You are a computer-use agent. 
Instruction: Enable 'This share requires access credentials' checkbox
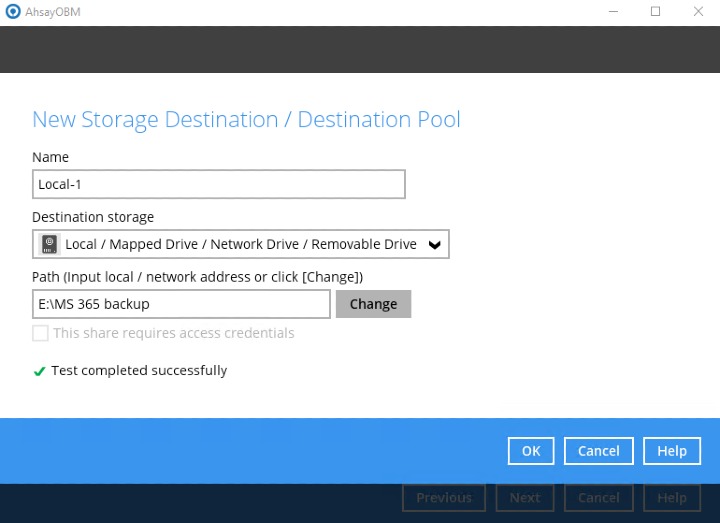[x=40, y=333]
